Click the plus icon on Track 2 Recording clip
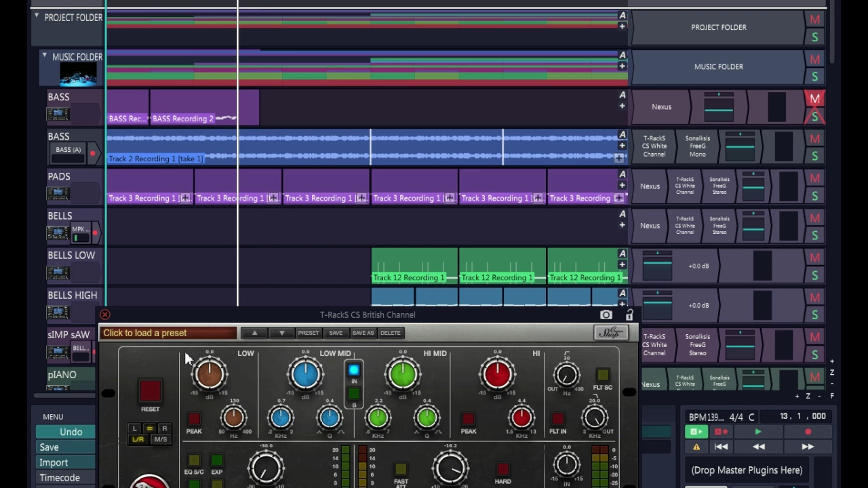Image resolution: width=868 pixels, height=488 pixels. click(x=618, y=158)
